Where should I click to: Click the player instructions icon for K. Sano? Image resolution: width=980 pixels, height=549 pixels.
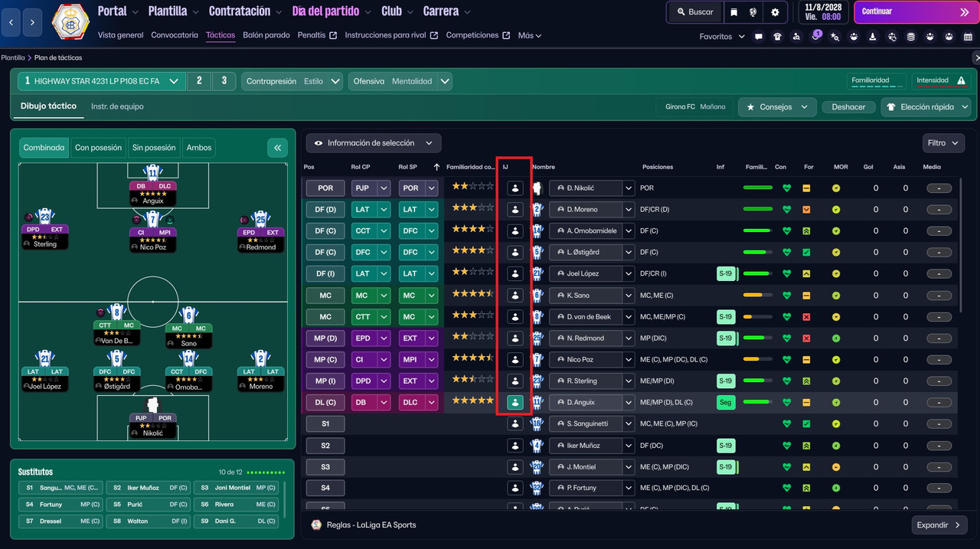[515, 295]
